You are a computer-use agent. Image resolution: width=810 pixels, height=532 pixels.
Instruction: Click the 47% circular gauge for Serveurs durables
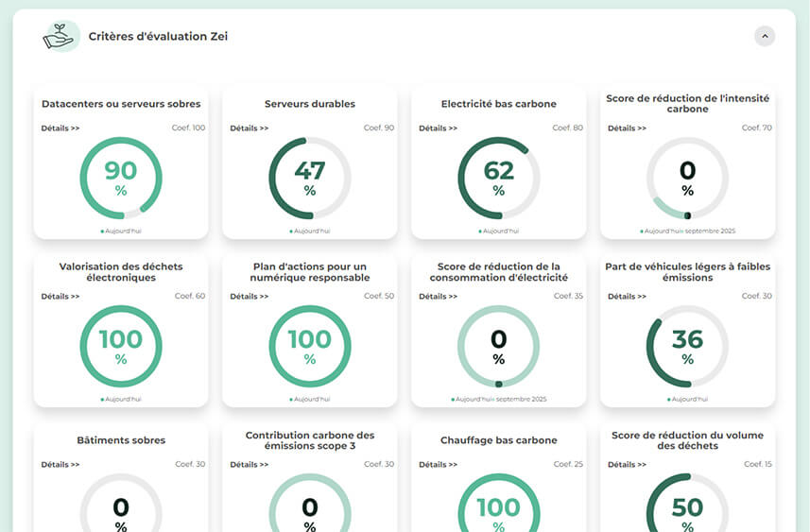310,178
